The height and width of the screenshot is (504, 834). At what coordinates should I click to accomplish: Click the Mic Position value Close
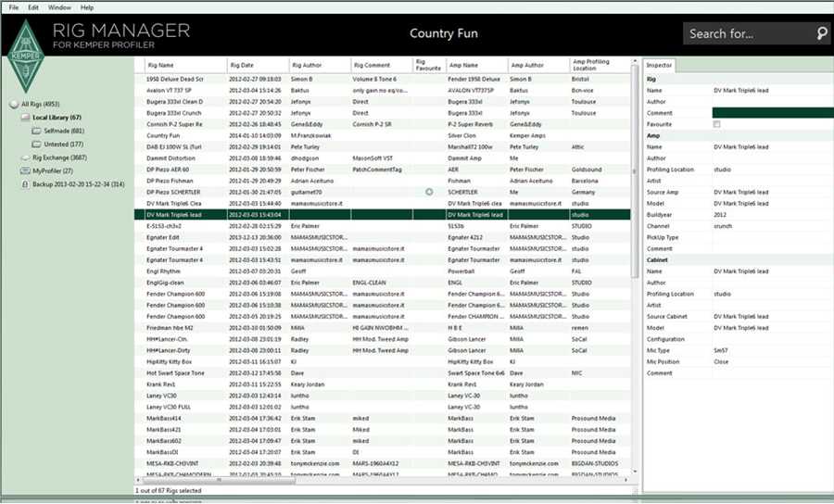click(721, 361)
